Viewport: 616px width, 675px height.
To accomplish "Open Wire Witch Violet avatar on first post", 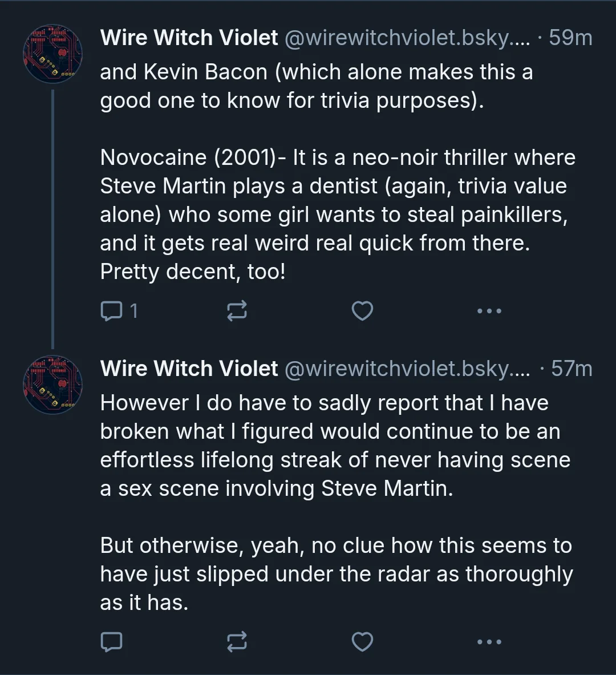I will (52, 54).
